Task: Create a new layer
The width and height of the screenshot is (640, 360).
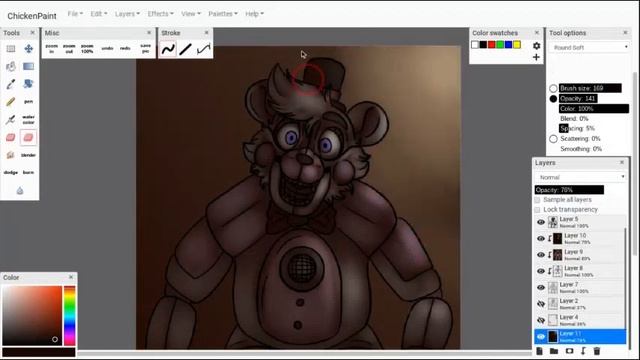Action: pos(539,351)
